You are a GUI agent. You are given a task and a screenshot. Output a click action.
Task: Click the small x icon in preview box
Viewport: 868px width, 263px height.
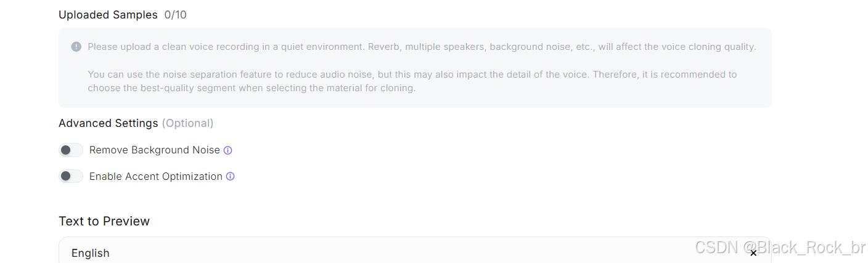[753, 253]
